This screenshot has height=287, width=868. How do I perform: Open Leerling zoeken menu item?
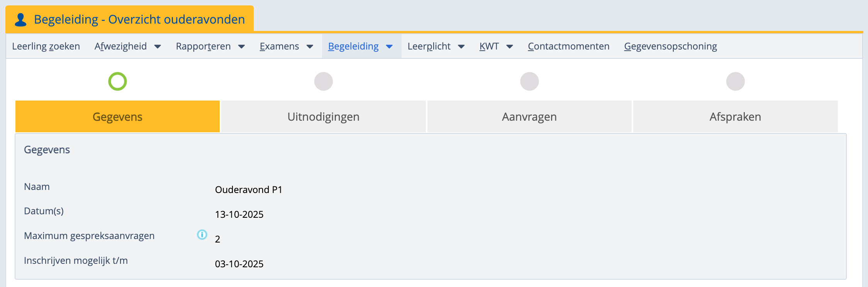(46, 46)
